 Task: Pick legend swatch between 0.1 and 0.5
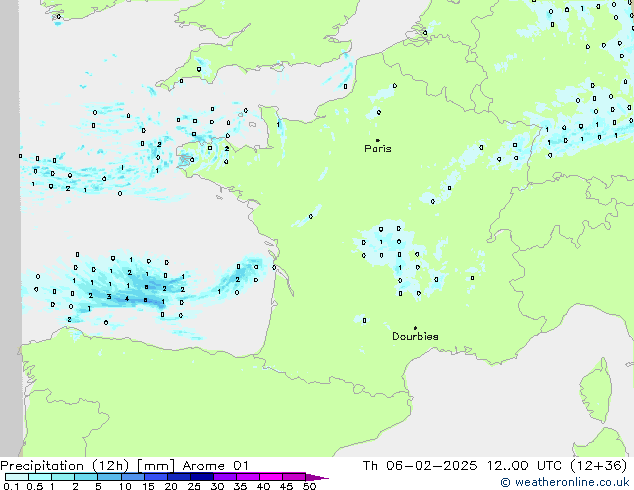17,477
